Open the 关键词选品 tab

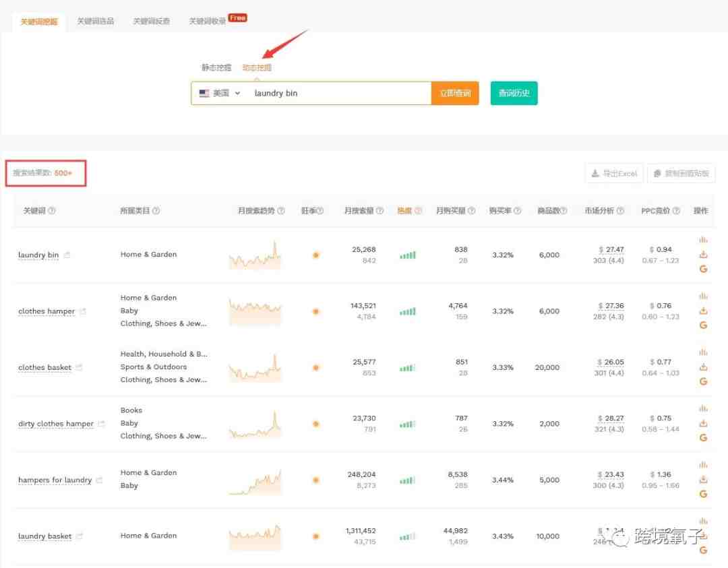[95, 22]
